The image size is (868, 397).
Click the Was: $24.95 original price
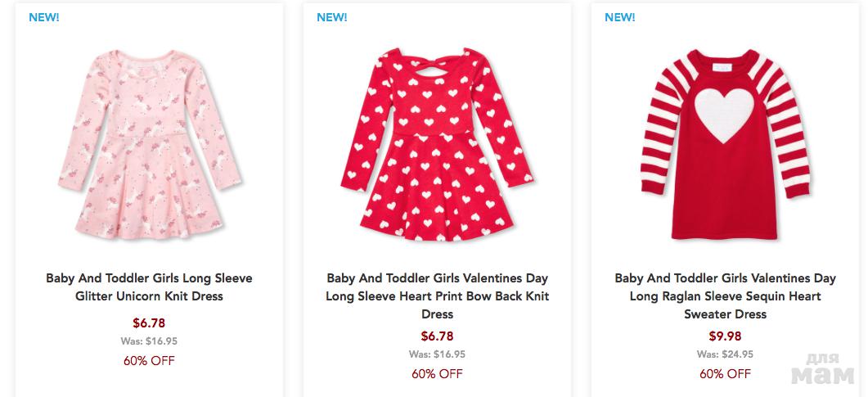pos(725,354)
